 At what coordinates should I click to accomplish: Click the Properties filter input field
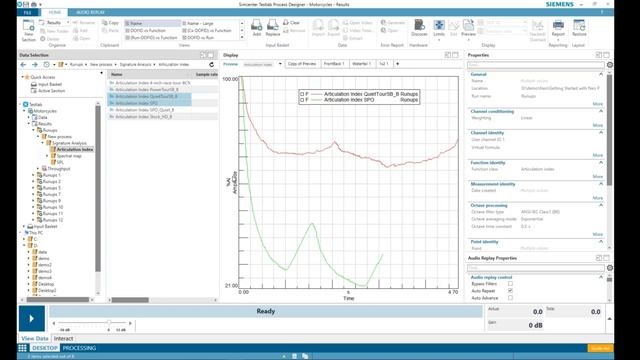[x=536, y=65]
